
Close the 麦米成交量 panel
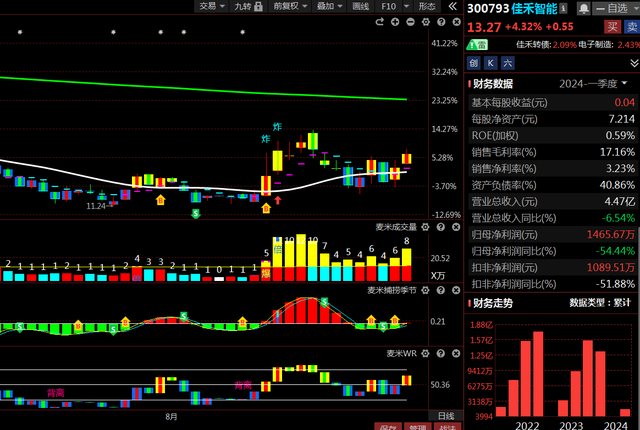point(456,227)
